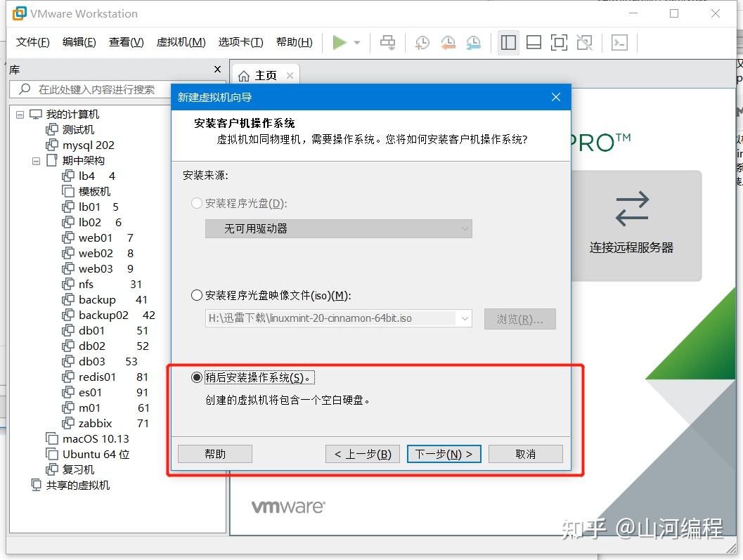This screenshot has height=560, width=743.
Task: Select the 稍后安装操作系统(S) radio button
Action: (x=197, y=377)
